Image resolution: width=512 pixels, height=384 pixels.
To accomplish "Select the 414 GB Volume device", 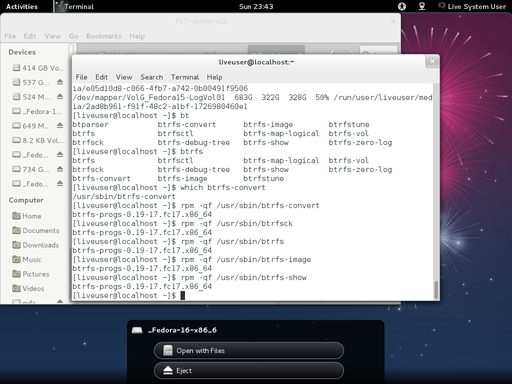I will [38, 68].
